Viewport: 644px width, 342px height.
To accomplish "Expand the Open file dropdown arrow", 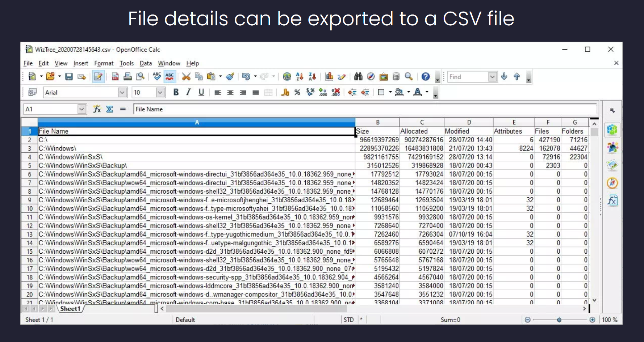I will pyautogui.click(x=59, y=76).
